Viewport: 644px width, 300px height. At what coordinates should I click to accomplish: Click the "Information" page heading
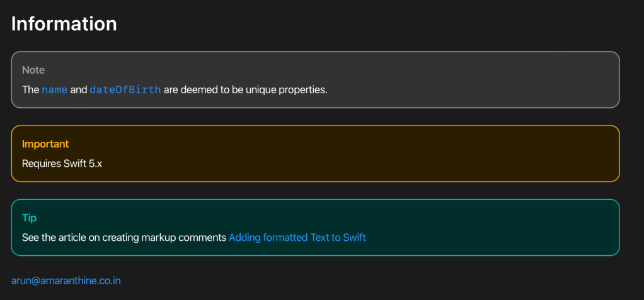pos(64,24)
